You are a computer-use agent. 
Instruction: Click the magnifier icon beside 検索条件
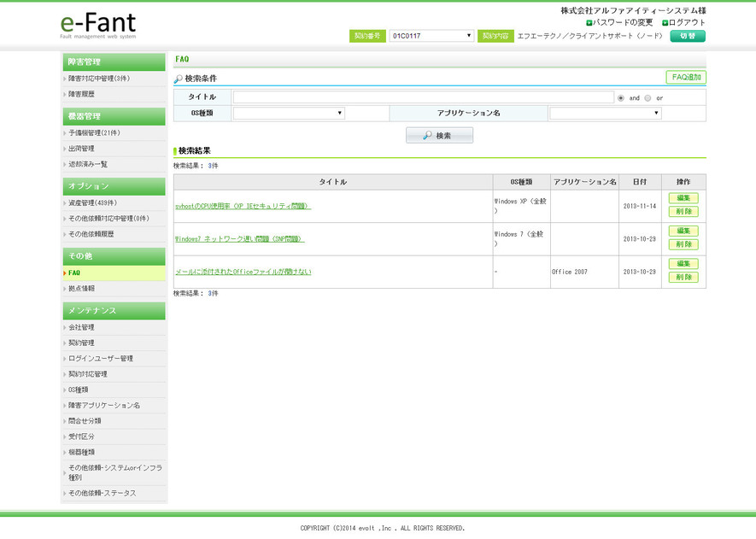(179, 79)
